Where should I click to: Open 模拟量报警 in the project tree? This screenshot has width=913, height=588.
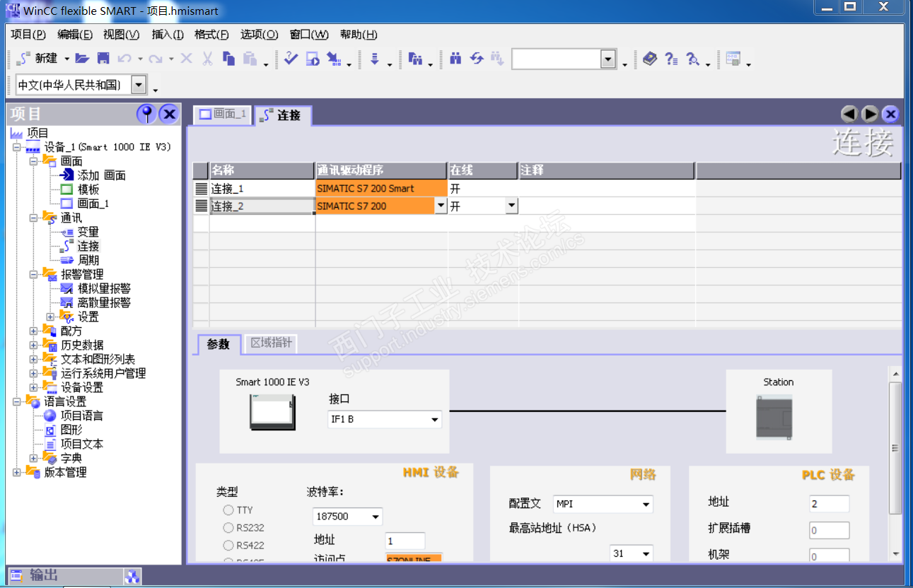pos(103,288)
